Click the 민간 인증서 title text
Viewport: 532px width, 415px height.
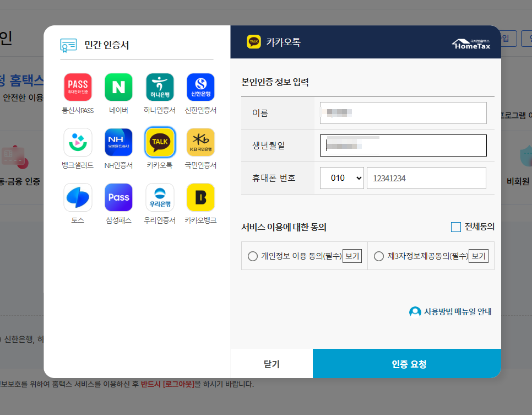click(106, 45)
